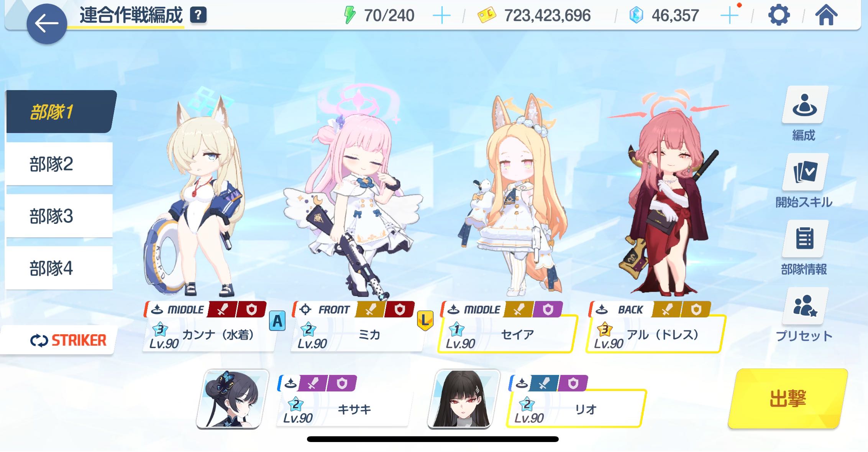The width and height of the screenshot is (868, 452).
Task: Go to home via house icon
Action: click(826, 15)
